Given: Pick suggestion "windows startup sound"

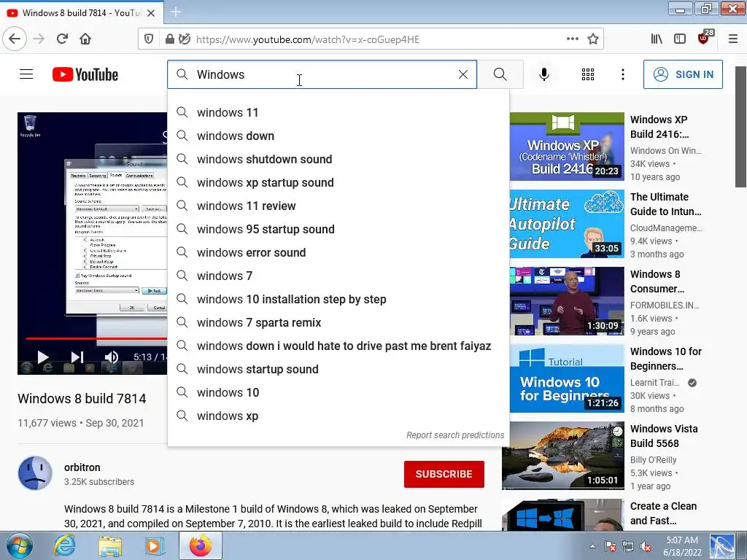Looking at the screenshot, I should coord(338,370).
